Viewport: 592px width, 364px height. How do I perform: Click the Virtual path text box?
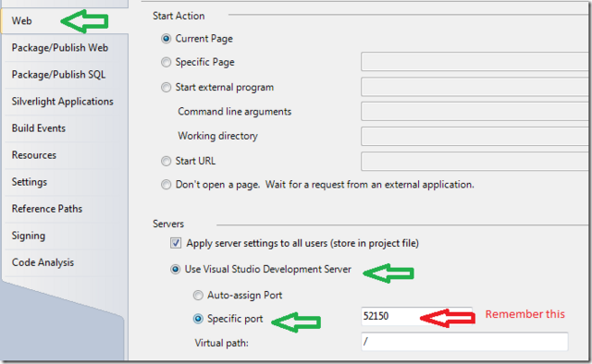464,342
